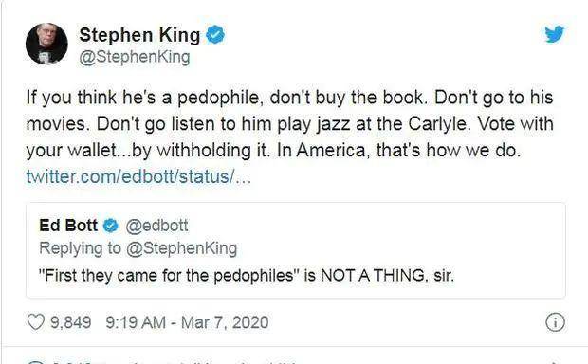
Task: Open the 9:19 AM - Mar 7, 2020 timestamp
Action: [x=187, y=322]
